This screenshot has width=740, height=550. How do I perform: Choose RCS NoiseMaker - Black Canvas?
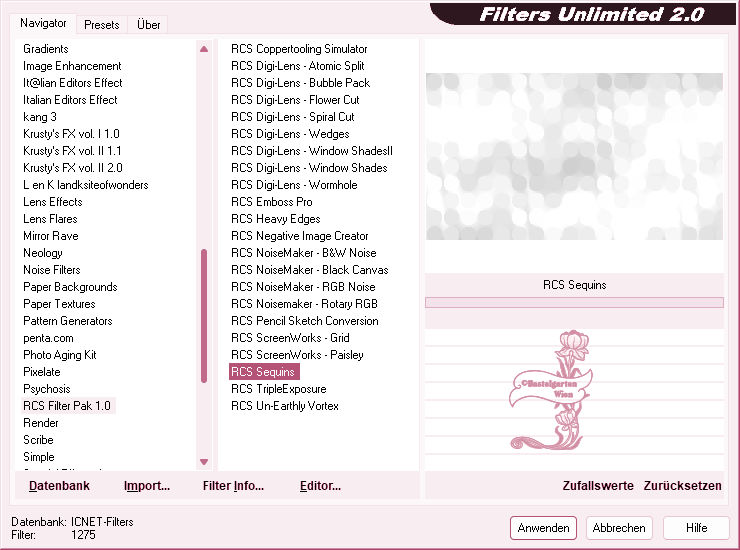(310, 270)
